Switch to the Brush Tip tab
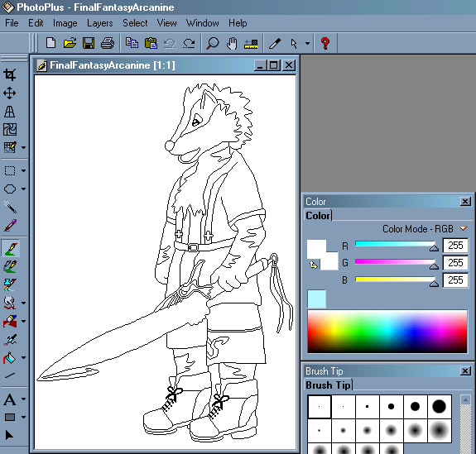This screenshot has height=454, width=476. click(x=328, y=385)
